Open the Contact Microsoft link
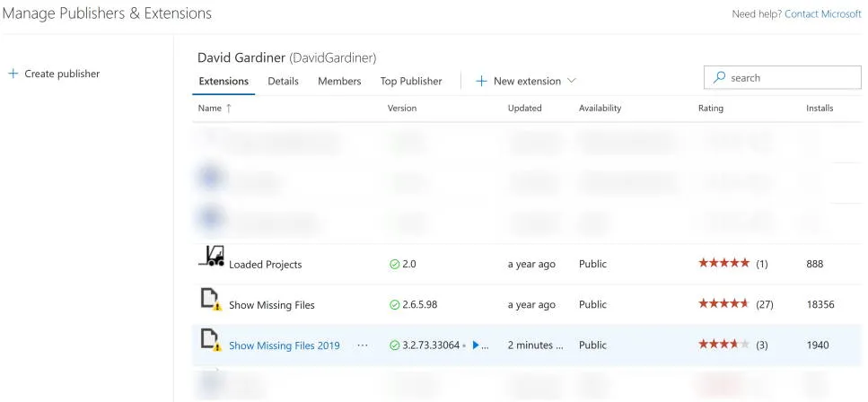868x402 pixels. pos(822,14)
